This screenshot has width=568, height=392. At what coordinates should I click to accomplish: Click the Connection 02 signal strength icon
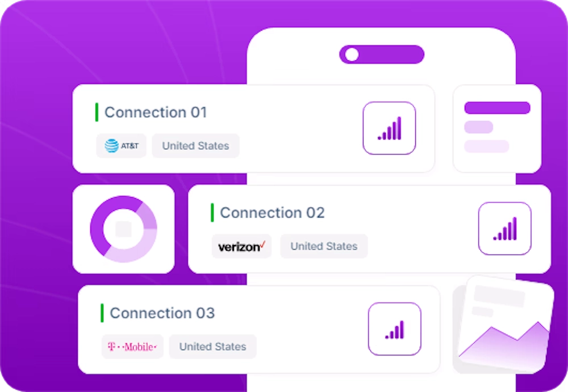click(504, 229)
